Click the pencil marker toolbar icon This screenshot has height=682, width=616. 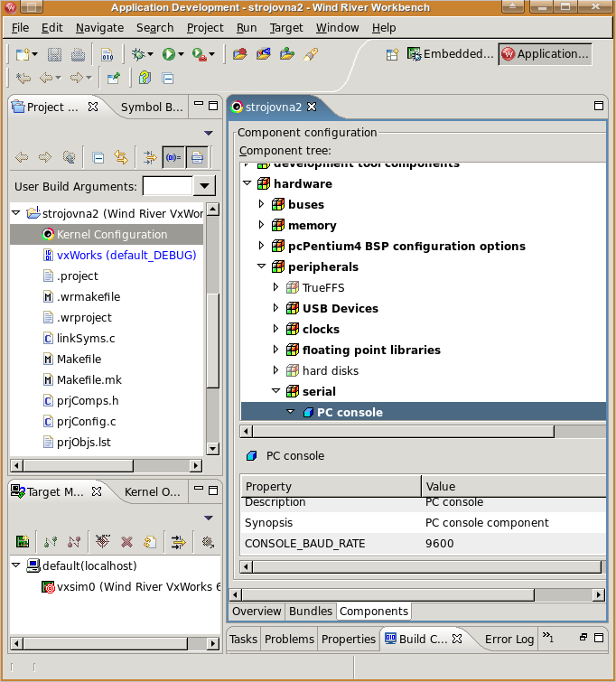(x=311, y=54)
